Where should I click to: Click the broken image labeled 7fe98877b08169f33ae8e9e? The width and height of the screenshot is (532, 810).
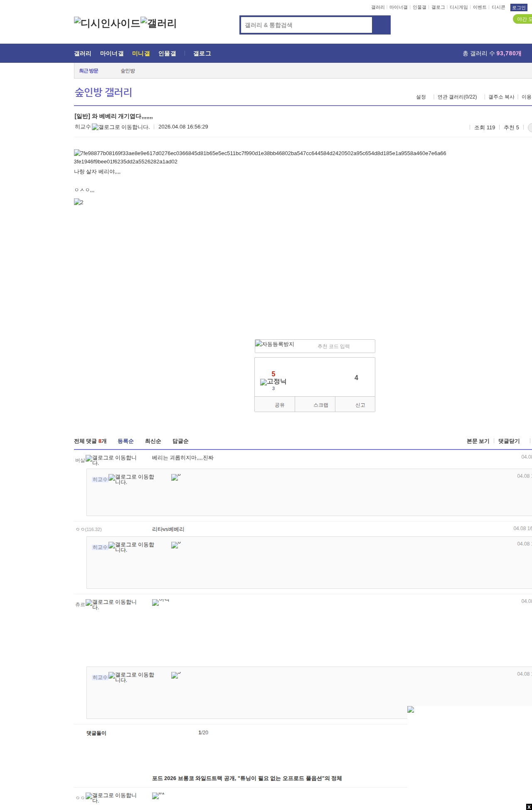tap(260, 157)
